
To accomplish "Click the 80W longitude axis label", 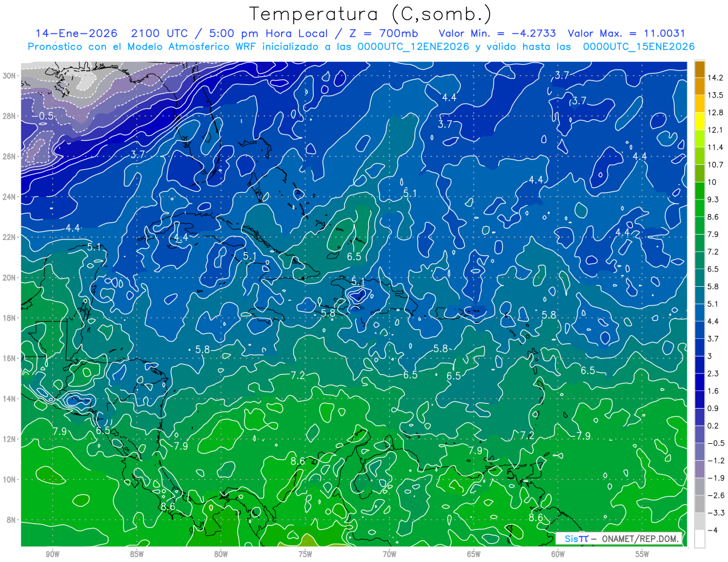I will [221, 555].
